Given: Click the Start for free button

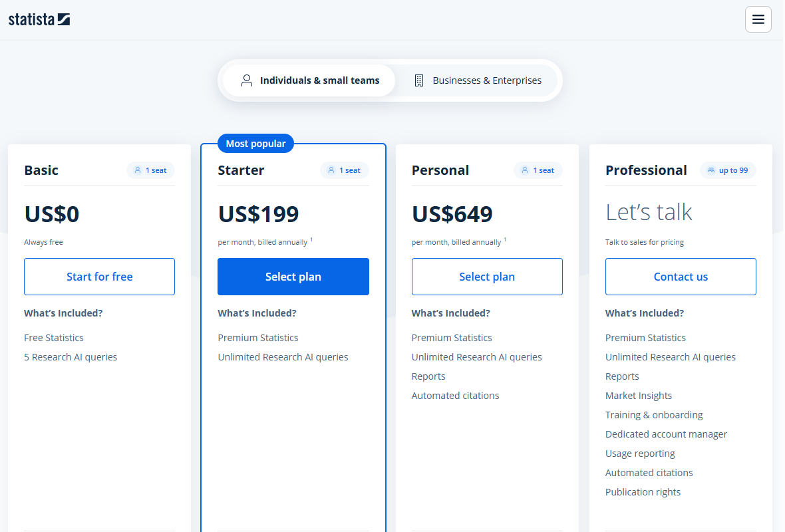Looking at the screenshot, I should (x=100, y=277).
